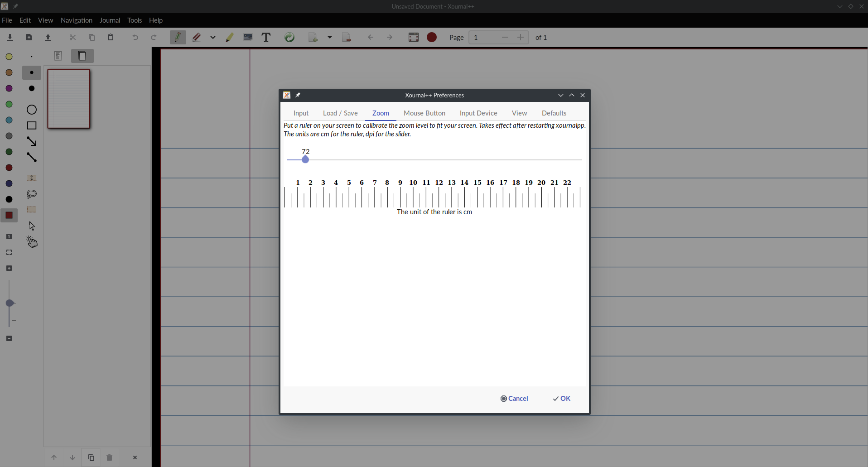This screenshot has width=868, height=467.
Task: Activate the text tool
Action: [266, 38]
